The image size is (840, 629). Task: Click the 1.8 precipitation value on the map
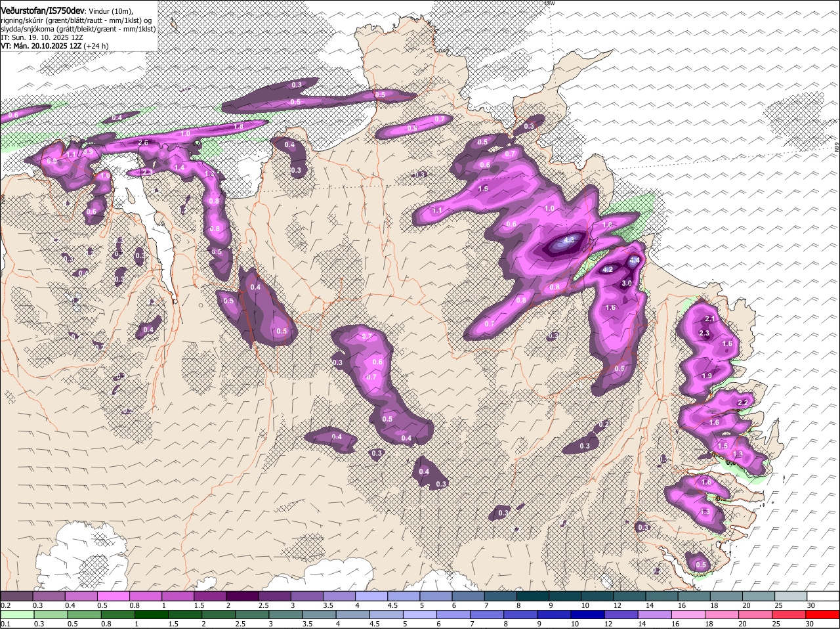tap(239, 126)
